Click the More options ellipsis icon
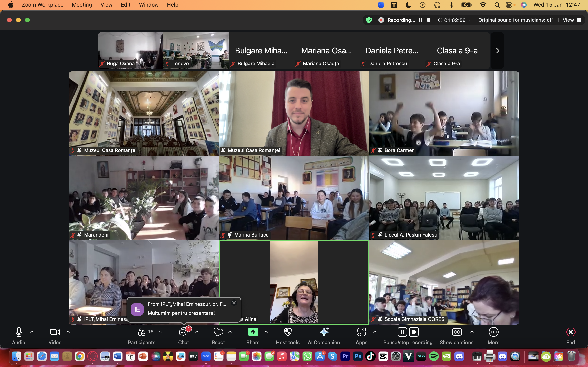 tap(493, 332)
